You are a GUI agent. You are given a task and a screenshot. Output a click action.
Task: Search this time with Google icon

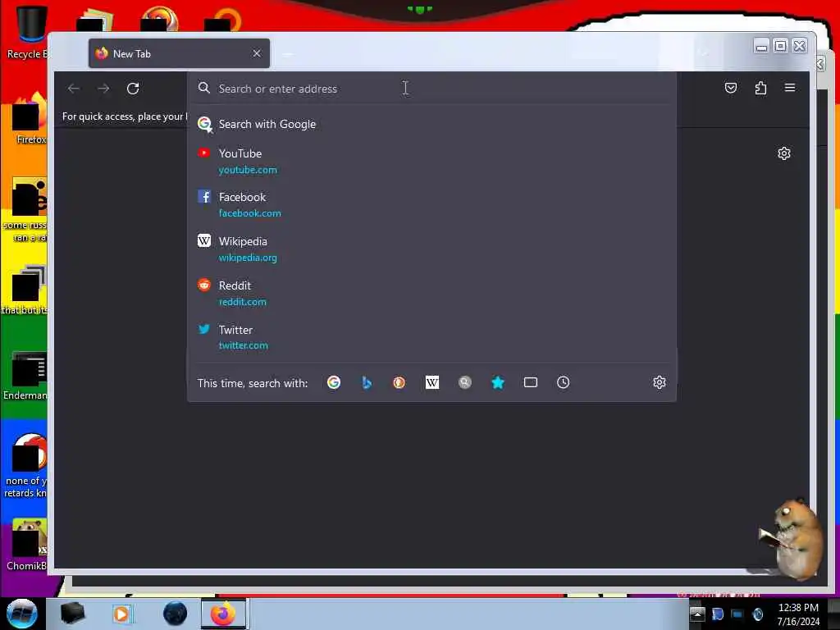pos(334,382)
